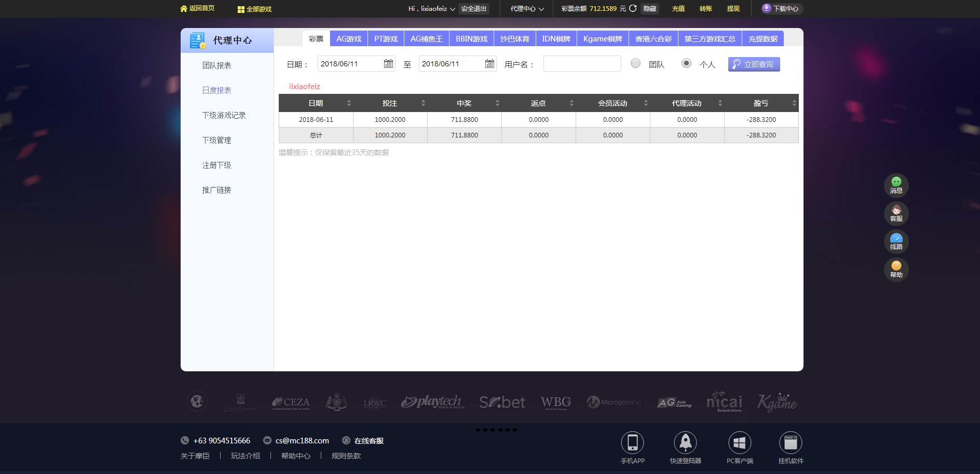
Task: Open the 代理中心 dropdown in the top bar
Action: tap(525, 8)
